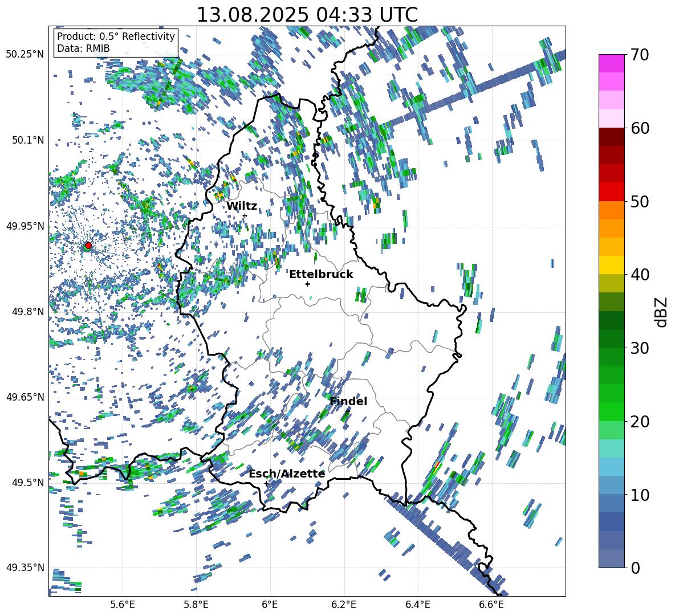
Task: Click the 5.8°E longitude label
Action: click(196, 605)
